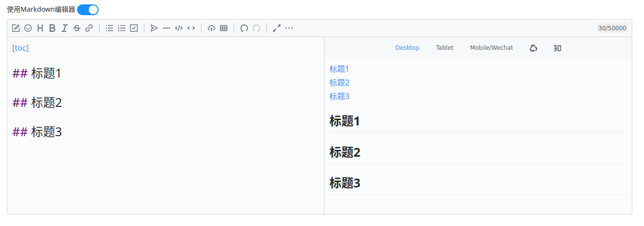Viewport: 644px width, 226px height.
Task: Switch preview to Mobile/Wechat mode
Action: (x=491, y=48)
